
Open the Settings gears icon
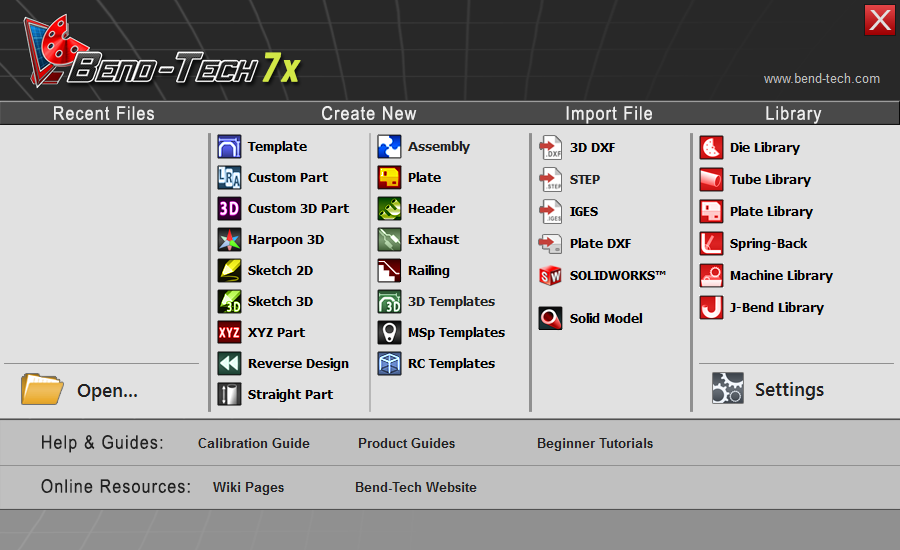click(x=728, y=388)
